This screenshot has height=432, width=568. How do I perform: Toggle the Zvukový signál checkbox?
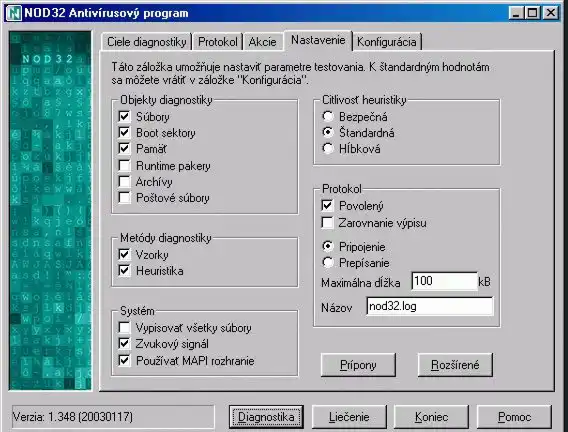[124, 344]
